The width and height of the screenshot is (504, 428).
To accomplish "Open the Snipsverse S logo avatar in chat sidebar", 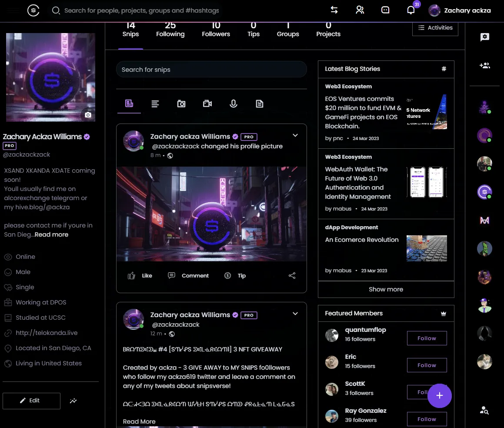I will pyautogui.click(x=484, y=192).
